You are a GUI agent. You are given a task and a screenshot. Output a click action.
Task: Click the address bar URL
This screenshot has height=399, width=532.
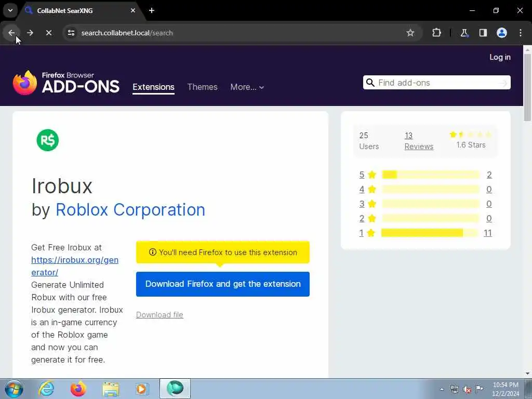(x=127, y=33)
